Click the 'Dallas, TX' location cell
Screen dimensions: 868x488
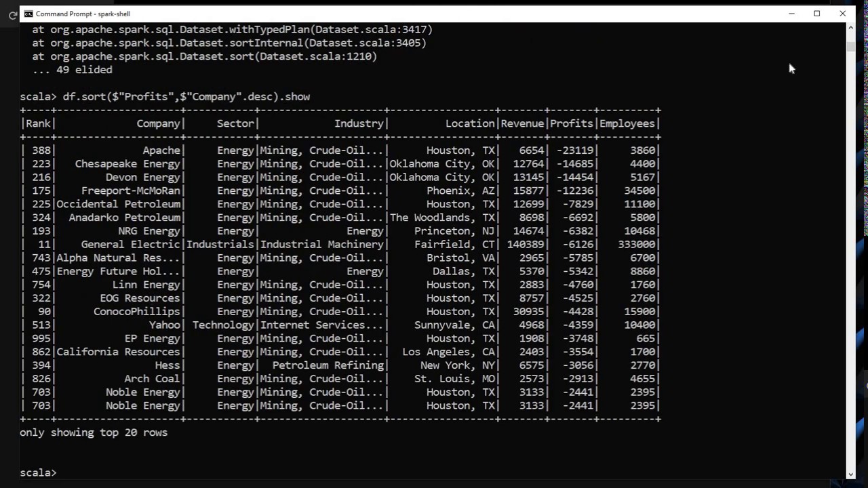point(464,271)
